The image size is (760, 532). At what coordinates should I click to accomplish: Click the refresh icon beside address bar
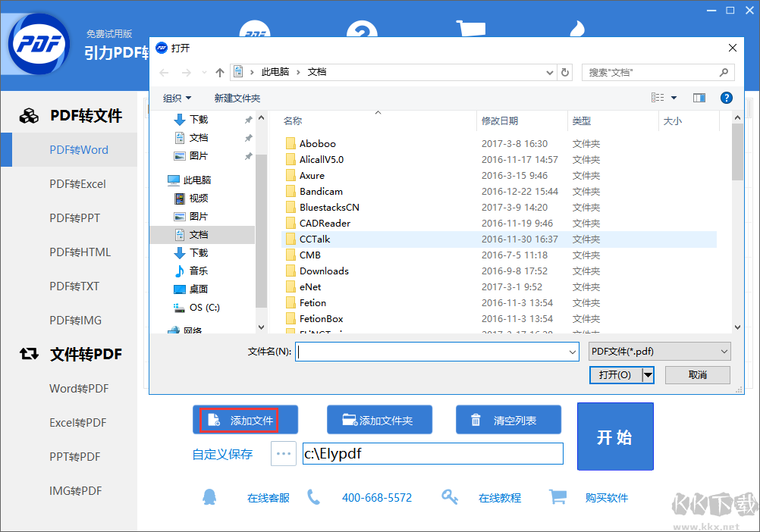coord(564,73)
